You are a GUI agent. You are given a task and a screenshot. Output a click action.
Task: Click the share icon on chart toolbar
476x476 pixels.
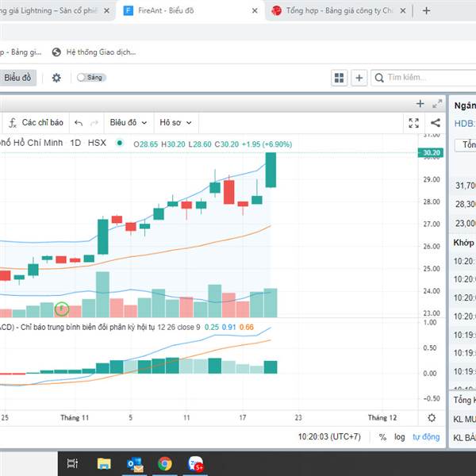(436, 123)
